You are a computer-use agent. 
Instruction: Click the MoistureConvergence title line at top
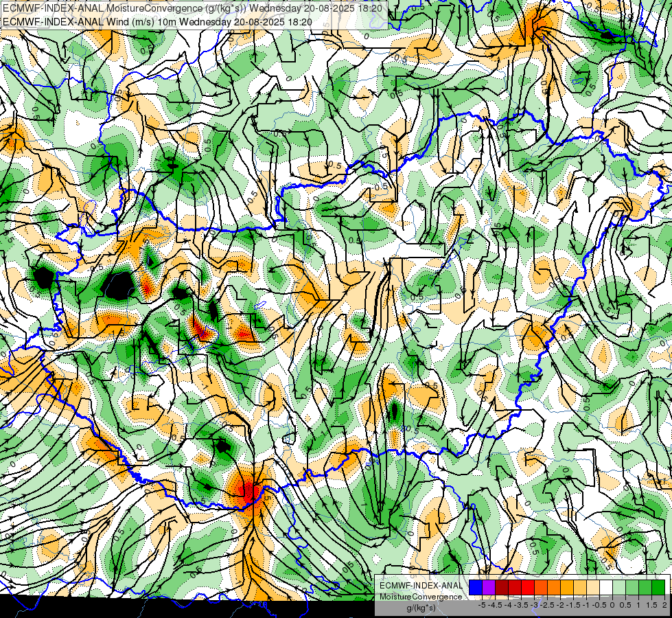point(192,8)
